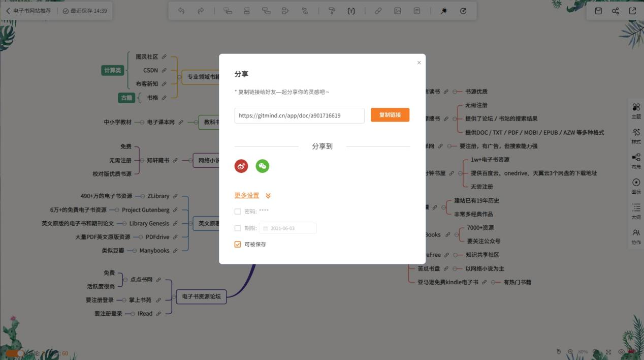Open the 样式 style panel

636,135
